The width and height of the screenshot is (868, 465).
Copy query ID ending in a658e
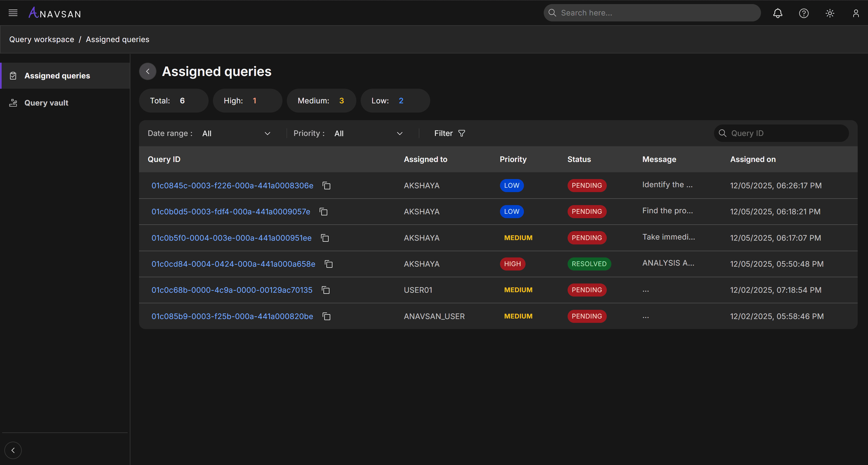[x=329, y=264]
